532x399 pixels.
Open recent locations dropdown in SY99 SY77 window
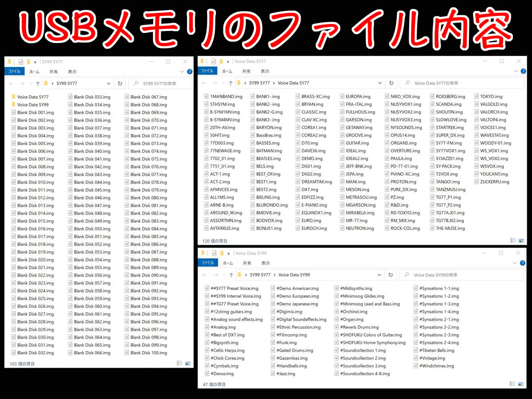pos(30,83)
